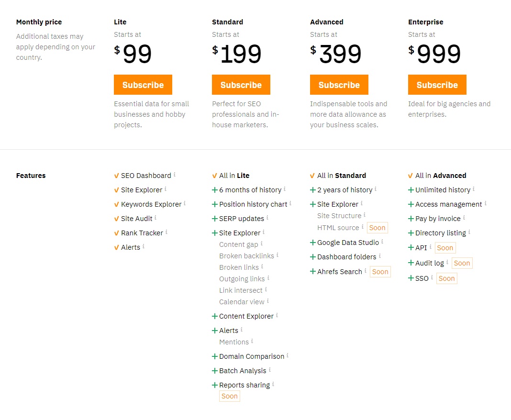Click the checkmark beside All in Standard
Screen dimensions: 511x420
tap(312, 175)
